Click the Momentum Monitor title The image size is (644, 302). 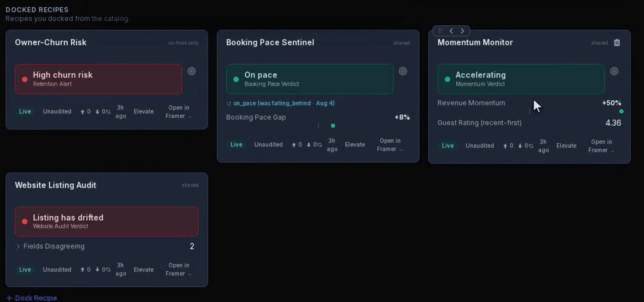point(475,42)
